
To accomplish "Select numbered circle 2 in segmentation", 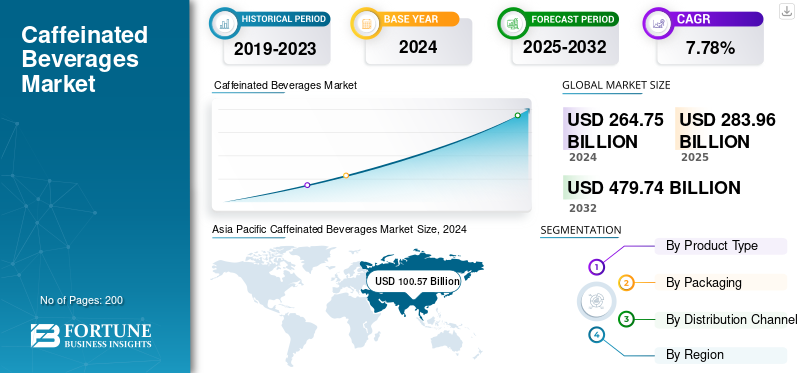I will coord(627,283).
